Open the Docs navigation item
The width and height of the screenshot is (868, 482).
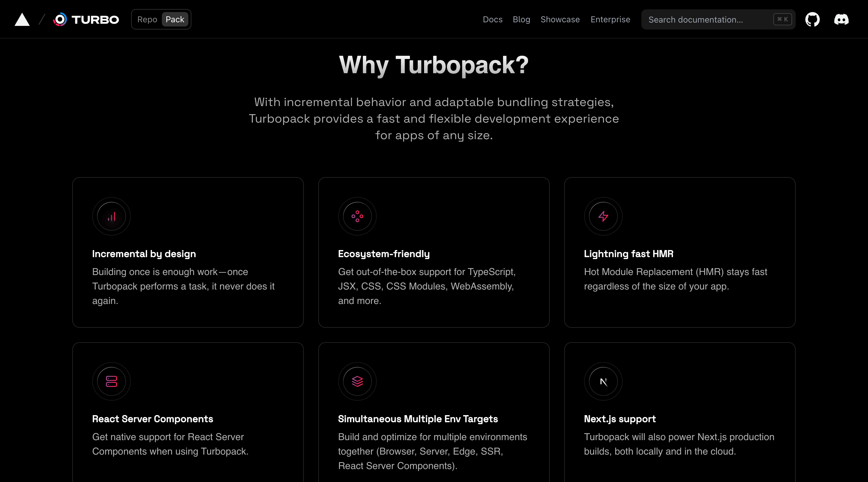(492, 20)
